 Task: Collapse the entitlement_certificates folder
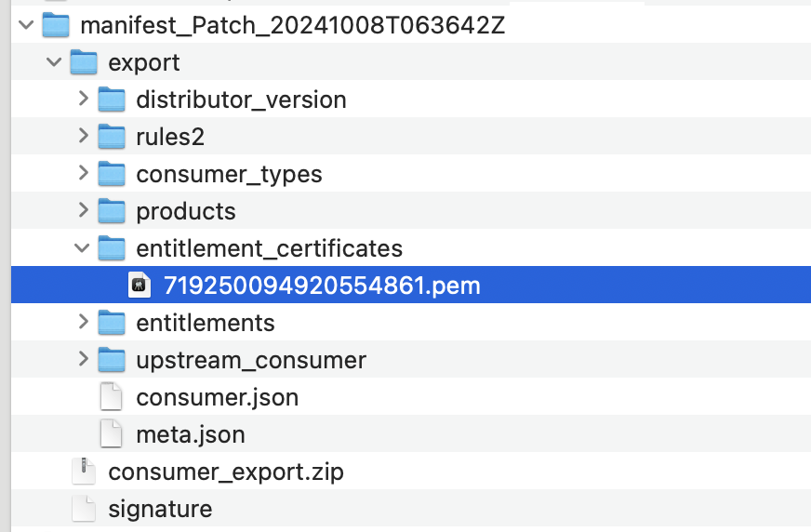click(82, 248)
